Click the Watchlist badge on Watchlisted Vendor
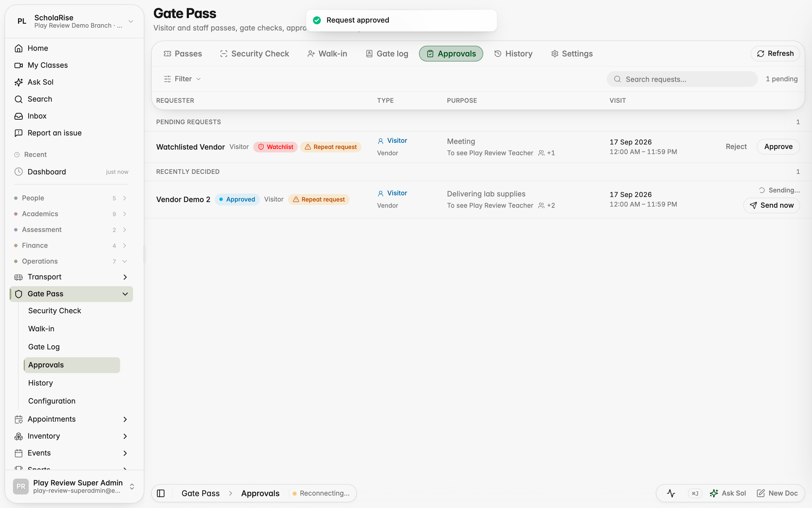The height and width of the screenshot is (508, 812). pos(275,147)
